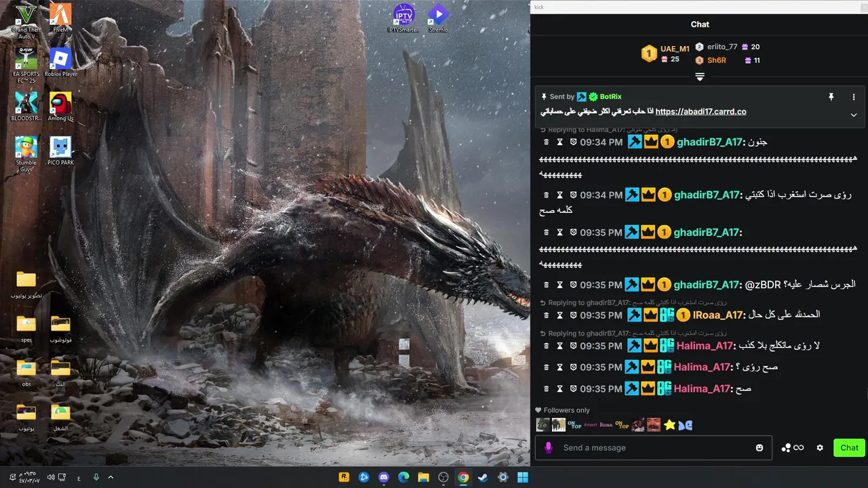
Task: Select the Stumble Guys desktop icon
Action: (26, 154)
